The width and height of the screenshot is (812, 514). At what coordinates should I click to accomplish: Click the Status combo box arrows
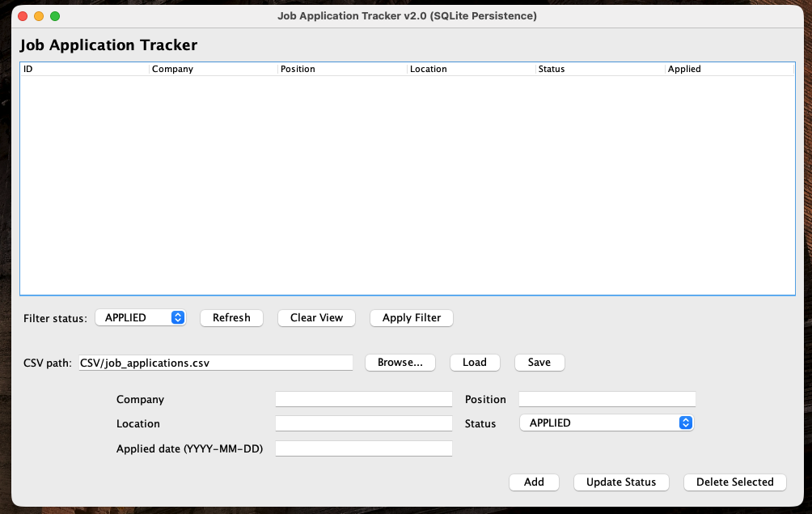point(685,423)
